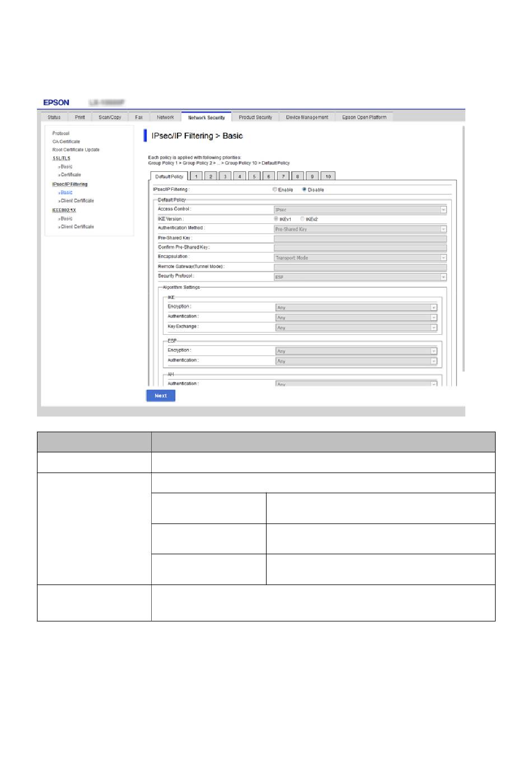The height and width of the screenshot is (767, 532).
Task: Open the ESP Authentication dropdown
Action: point(356,361)
